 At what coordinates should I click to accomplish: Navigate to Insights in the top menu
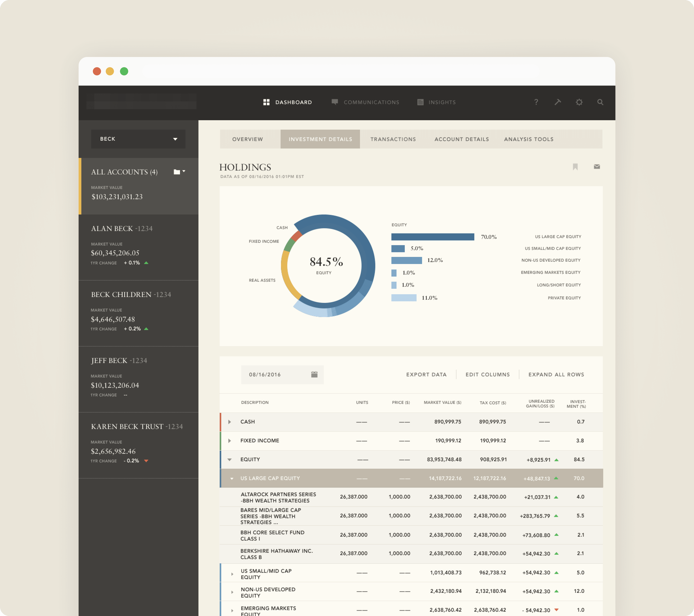(x=442, y=102)
